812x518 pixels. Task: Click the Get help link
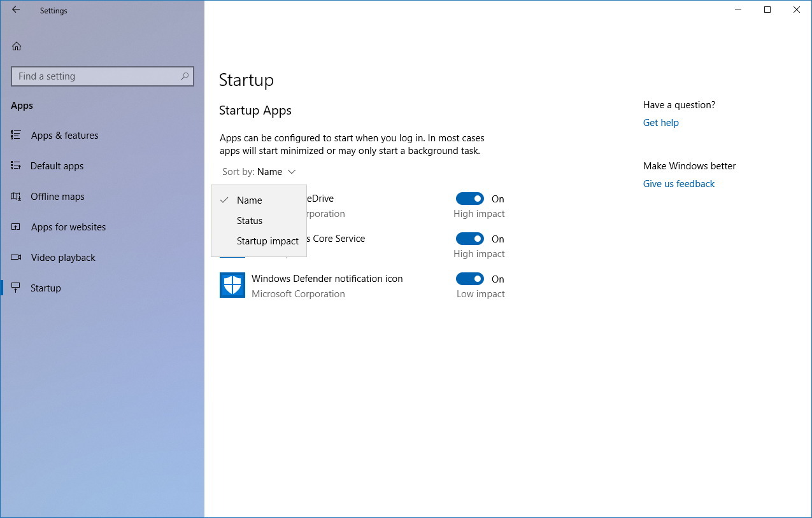[x=660, y=122]
